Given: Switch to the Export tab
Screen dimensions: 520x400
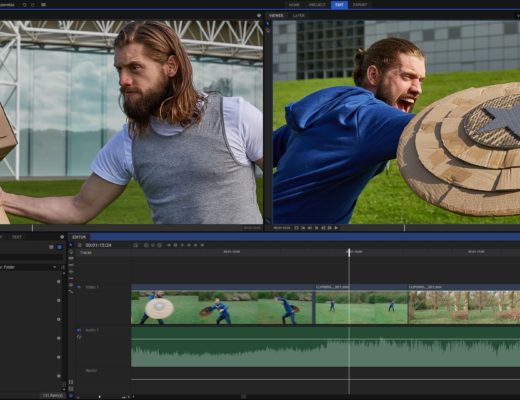Looking at the screenshot, I should [360, 5].
